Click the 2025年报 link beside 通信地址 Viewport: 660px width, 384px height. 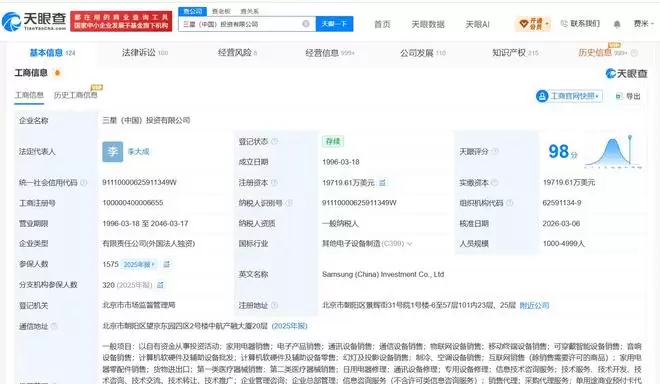pos(290,326)
